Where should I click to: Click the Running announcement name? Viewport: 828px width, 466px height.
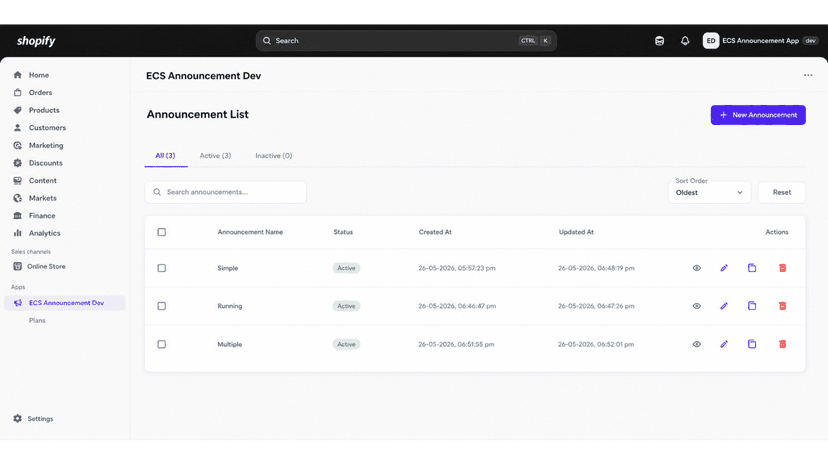click(230, 306)
